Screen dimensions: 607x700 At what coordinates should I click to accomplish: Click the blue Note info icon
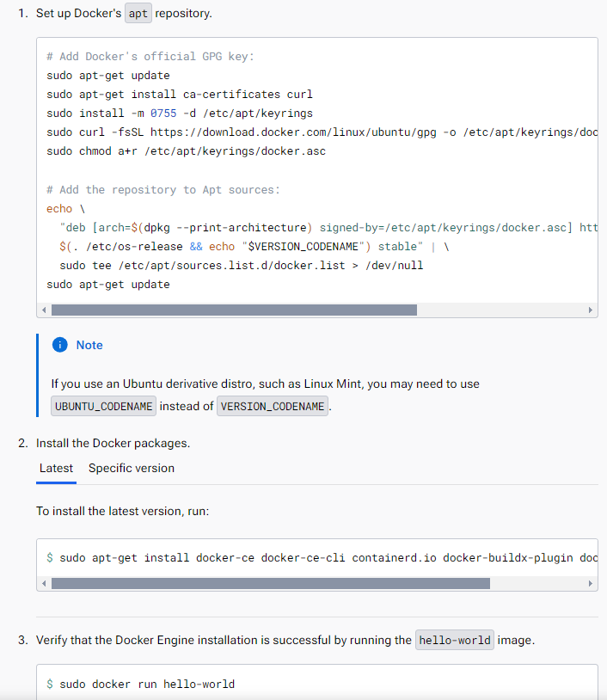60,345
